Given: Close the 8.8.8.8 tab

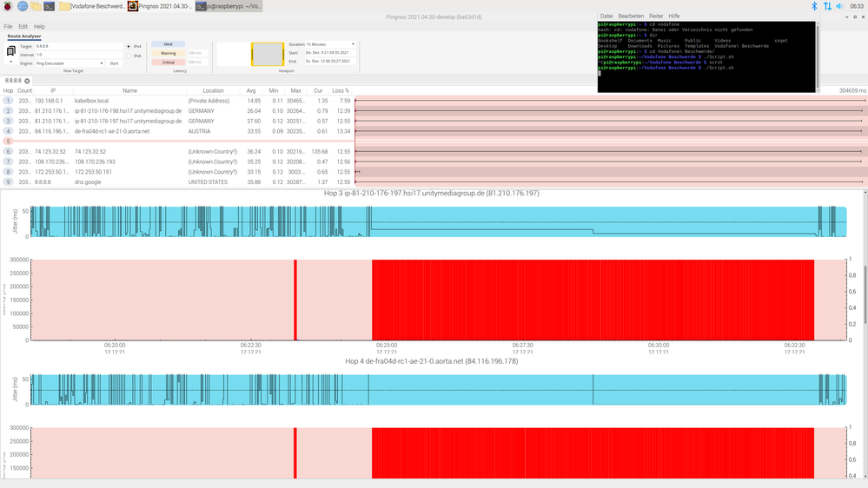Looking at the screenshot, I should [x=27, y=81].
